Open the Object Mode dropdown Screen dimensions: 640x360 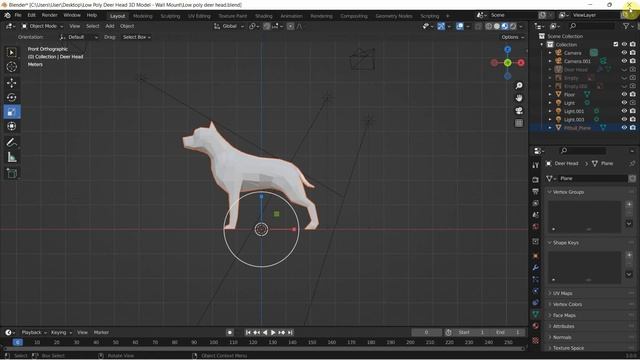click(x=42, y=26)
